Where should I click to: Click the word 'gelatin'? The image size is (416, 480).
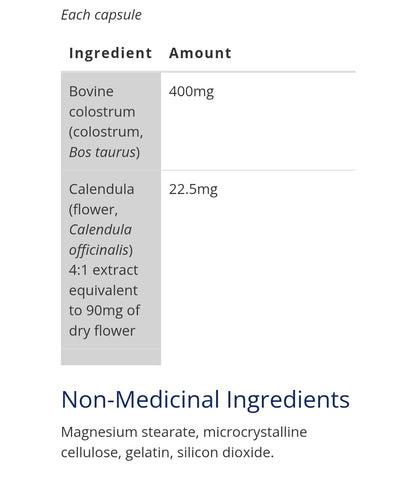[149, 453]
